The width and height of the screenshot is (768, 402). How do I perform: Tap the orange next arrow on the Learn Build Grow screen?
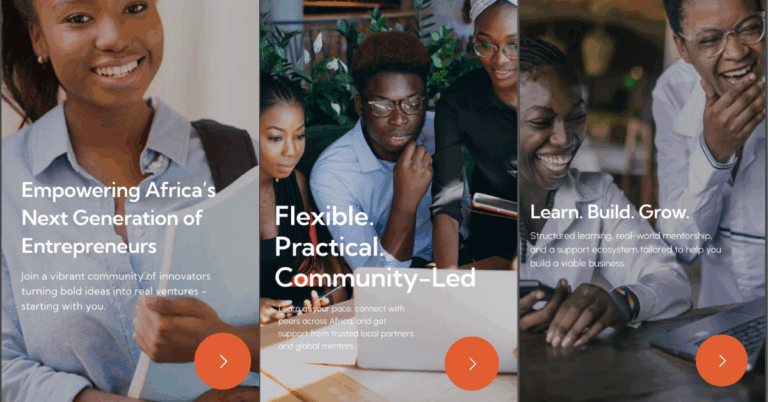(722, 360)
